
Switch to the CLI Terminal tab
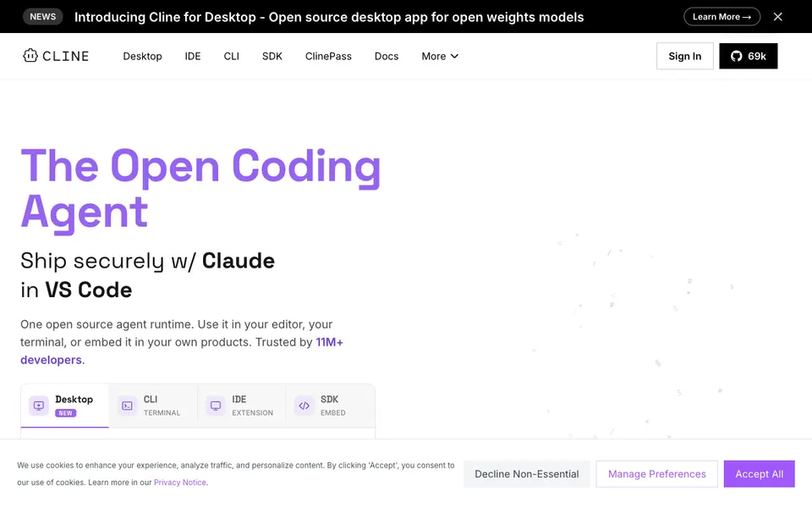153,406
